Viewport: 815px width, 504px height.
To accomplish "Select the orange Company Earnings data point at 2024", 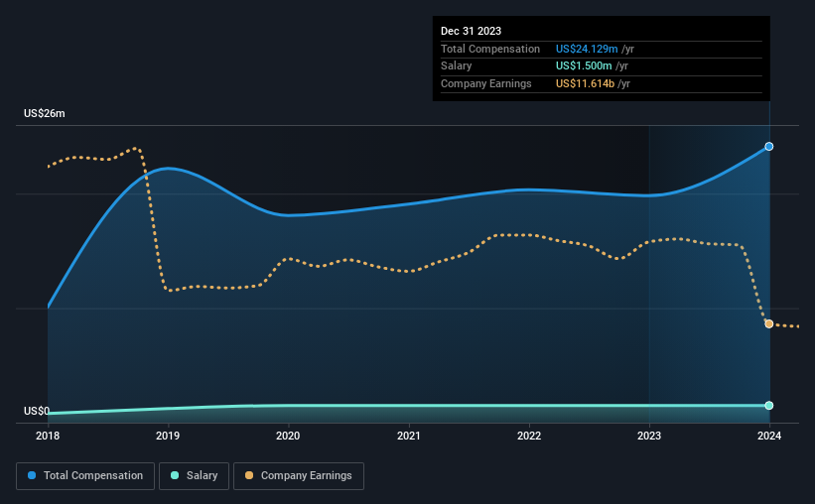I will 769,323.
